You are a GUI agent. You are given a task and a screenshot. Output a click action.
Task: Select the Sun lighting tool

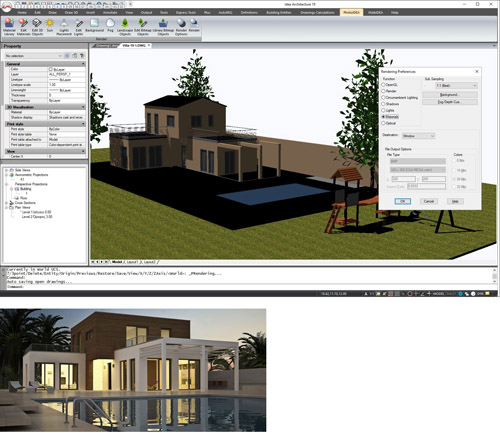[50, 26]
